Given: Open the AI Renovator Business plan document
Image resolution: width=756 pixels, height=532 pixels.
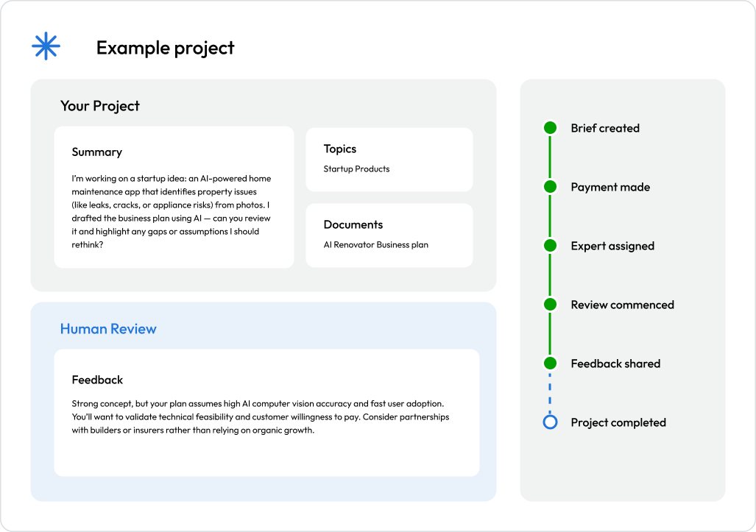Looking at the screenshot, I should click(x=375, y=245).
